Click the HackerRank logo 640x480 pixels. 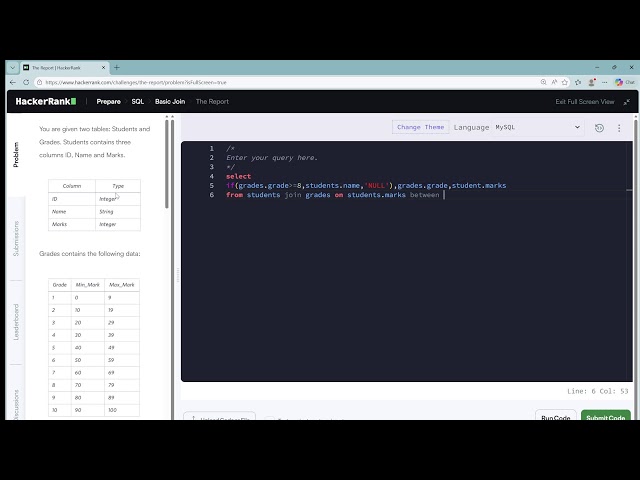[x=46, y=102]
